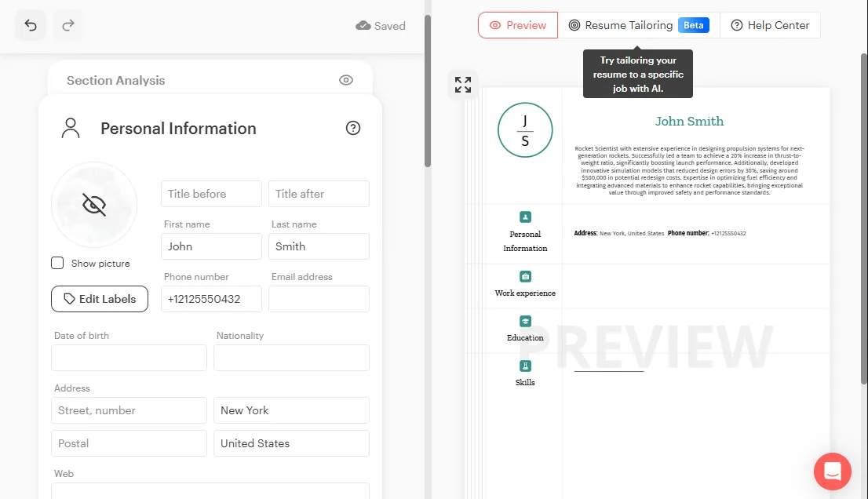Image resolution: width=868 pixels, height=499 pixels.
Task: Edit the Phone number field
Action: click(211, 299)
